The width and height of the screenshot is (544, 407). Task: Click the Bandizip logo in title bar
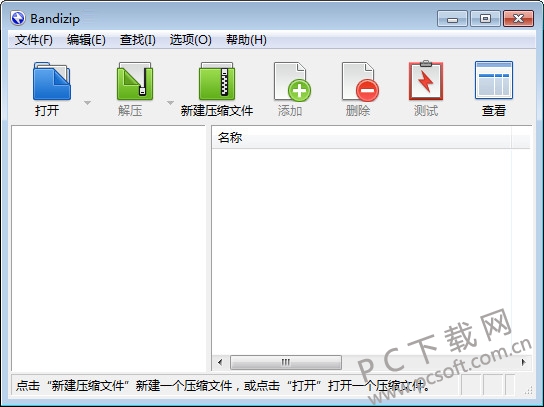pyautogui.click(x=17, y=18)
